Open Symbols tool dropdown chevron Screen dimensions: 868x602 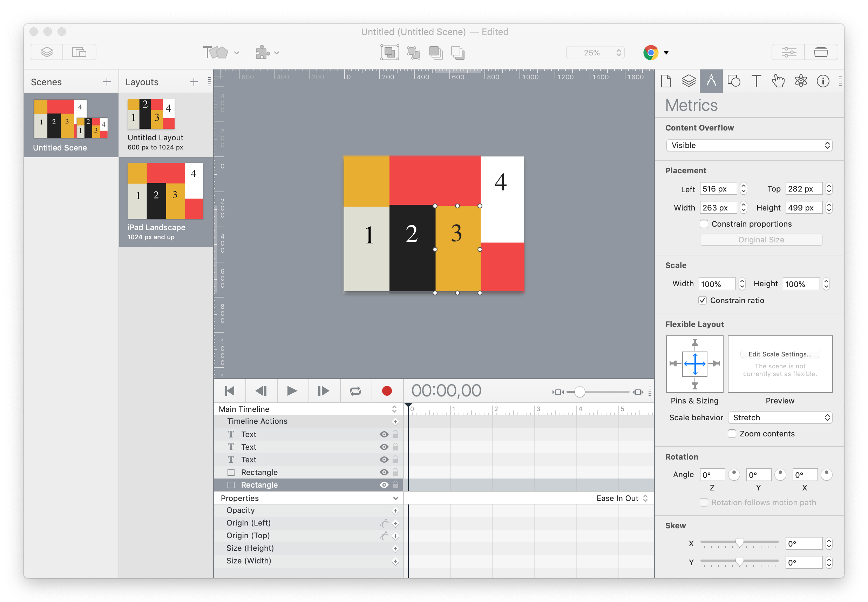(276, 53)
